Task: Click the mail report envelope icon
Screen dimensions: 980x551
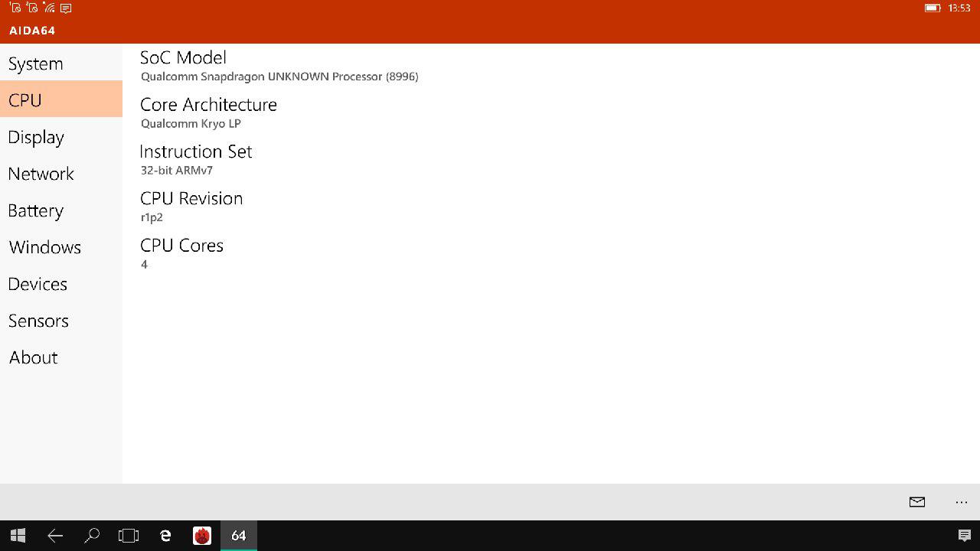Action: (917, 502)
